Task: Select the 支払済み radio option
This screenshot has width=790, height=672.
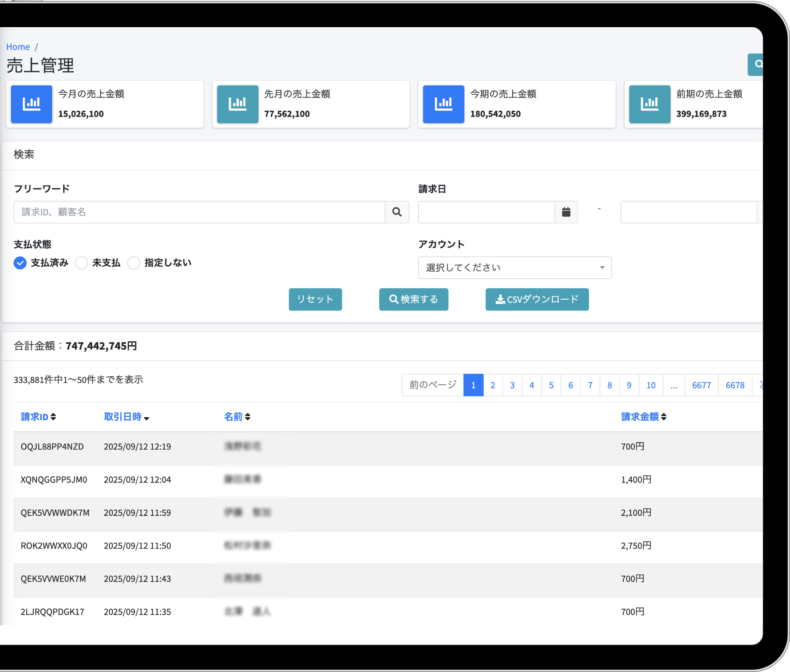Action: pyautogui.click(x=20, y=263)
